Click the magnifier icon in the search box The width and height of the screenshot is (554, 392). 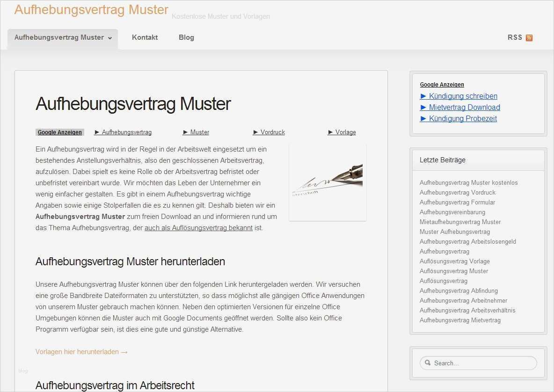tap(428, 363)
